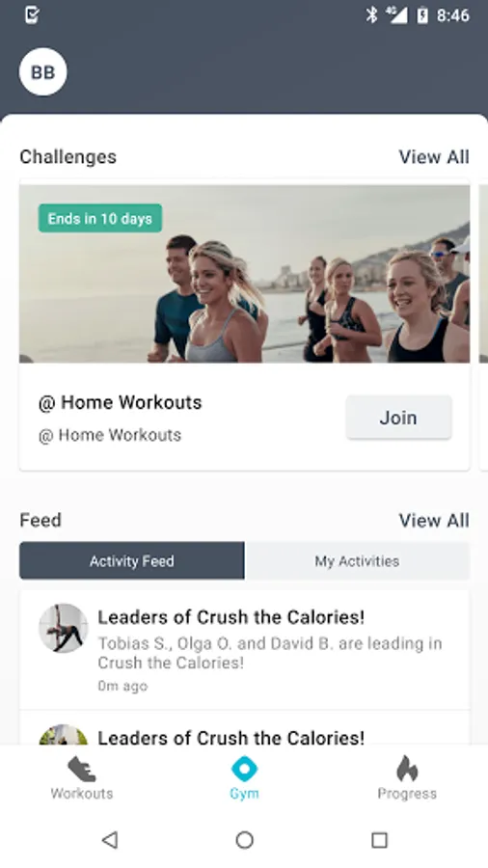Tap the Bluetooth status icon
488x868 pixels.
click(371, 15)
